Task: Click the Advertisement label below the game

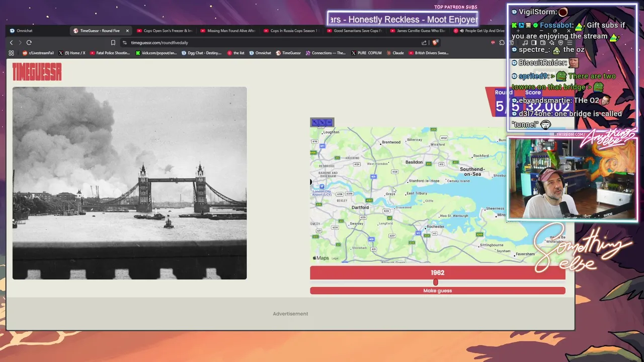Action: click(290, 314)
